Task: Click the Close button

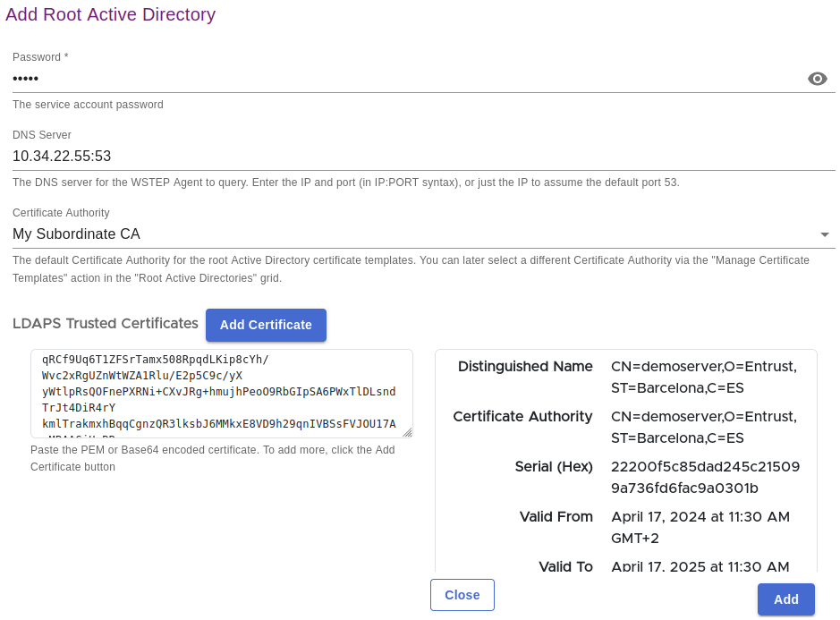Action: click(x=462, y=595)
